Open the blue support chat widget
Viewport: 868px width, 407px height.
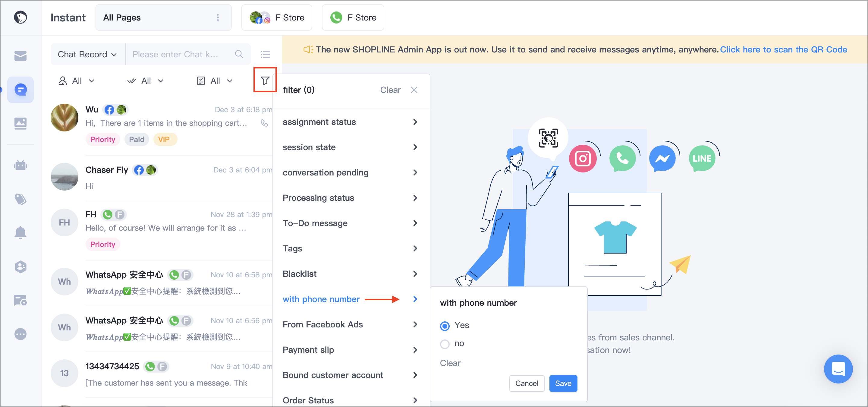point(838,369)
